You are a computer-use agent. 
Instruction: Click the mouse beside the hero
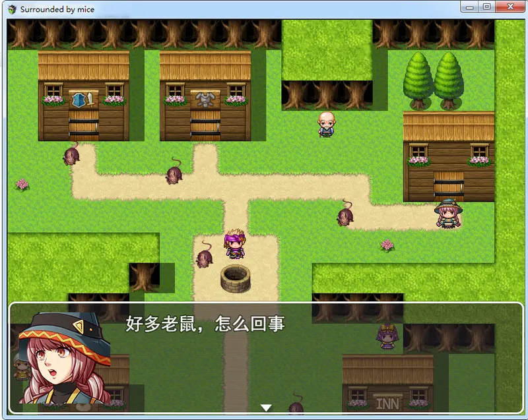[x=205, y=255]
